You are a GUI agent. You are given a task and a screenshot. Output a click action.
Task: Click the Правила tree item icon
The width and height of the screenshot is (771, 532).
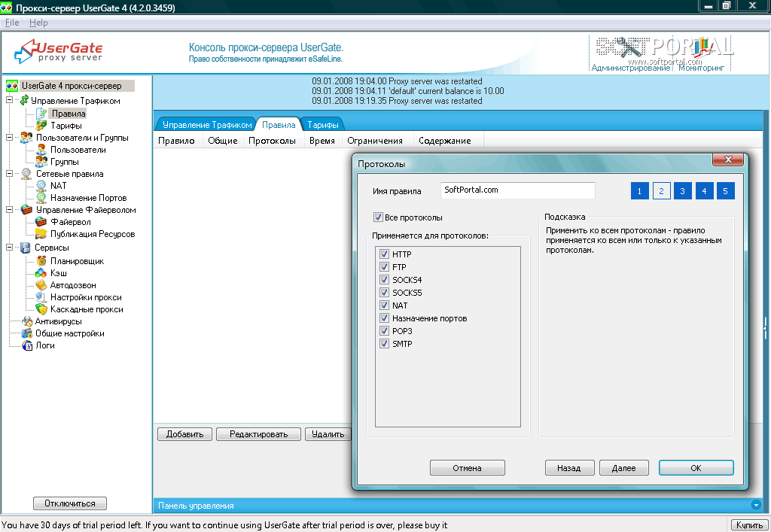tap(41, 114)
